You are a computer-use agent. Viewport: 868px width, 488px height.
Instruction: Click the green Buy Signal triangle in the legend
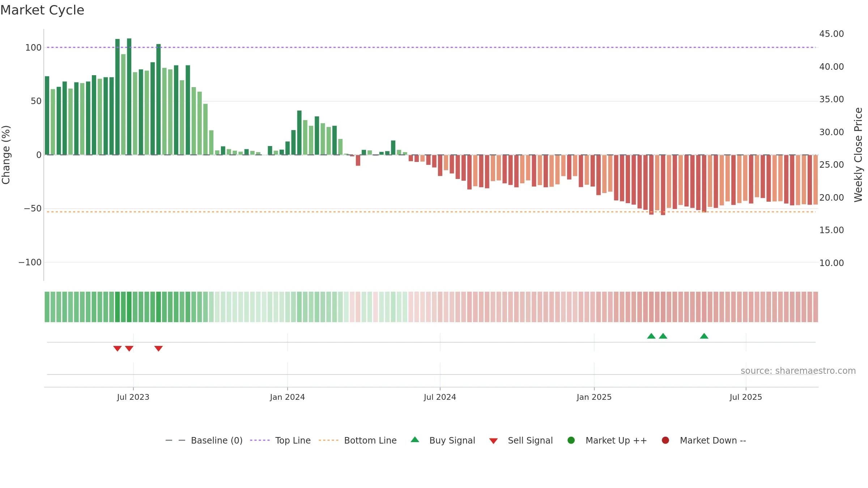tap(415, 440)
